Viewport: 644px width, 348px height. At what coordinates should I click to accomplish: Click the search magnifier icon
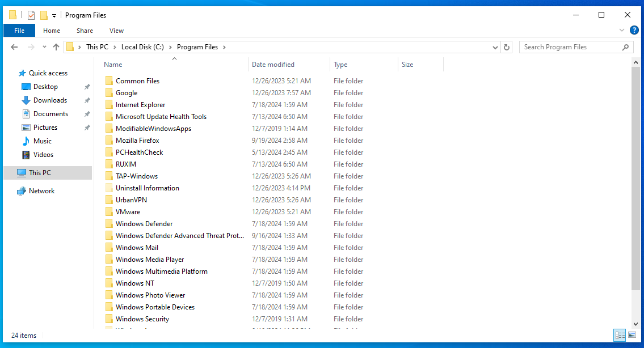(x=625, y=47)
